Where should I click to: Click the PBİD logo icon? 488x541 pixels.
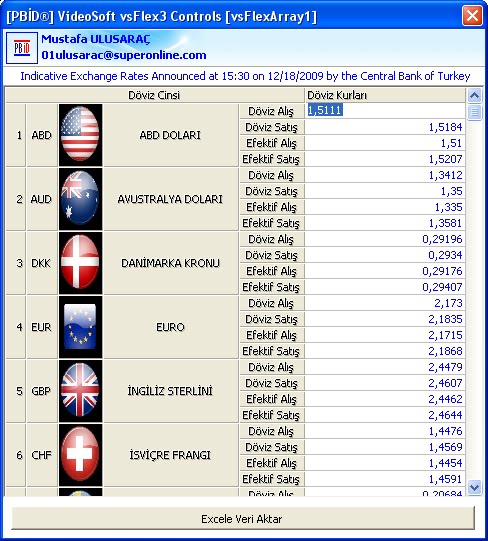22,48
